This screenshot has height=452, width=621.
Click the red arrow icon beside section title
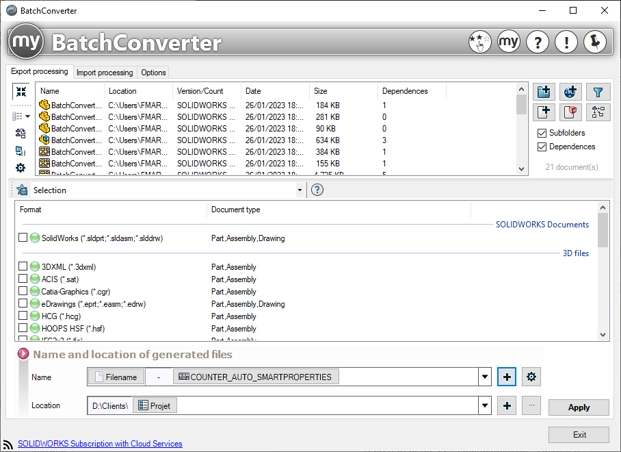23,353
